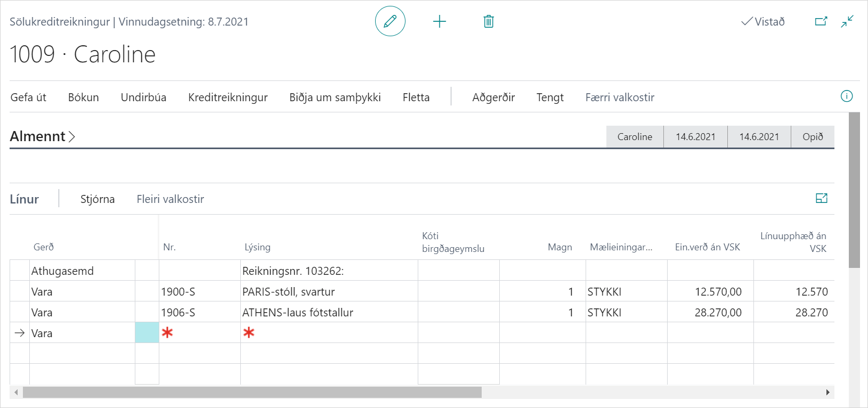This screenshot has height=408, width=868.
Task: Open the Bókun menu
Action: [83, 97]
